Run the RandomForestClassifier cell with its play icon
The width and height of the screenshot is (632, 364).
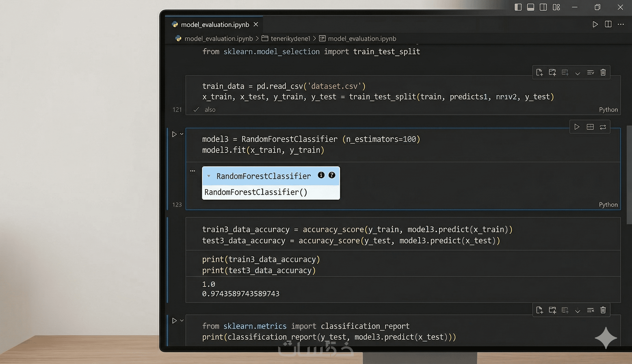coord(174,134)
